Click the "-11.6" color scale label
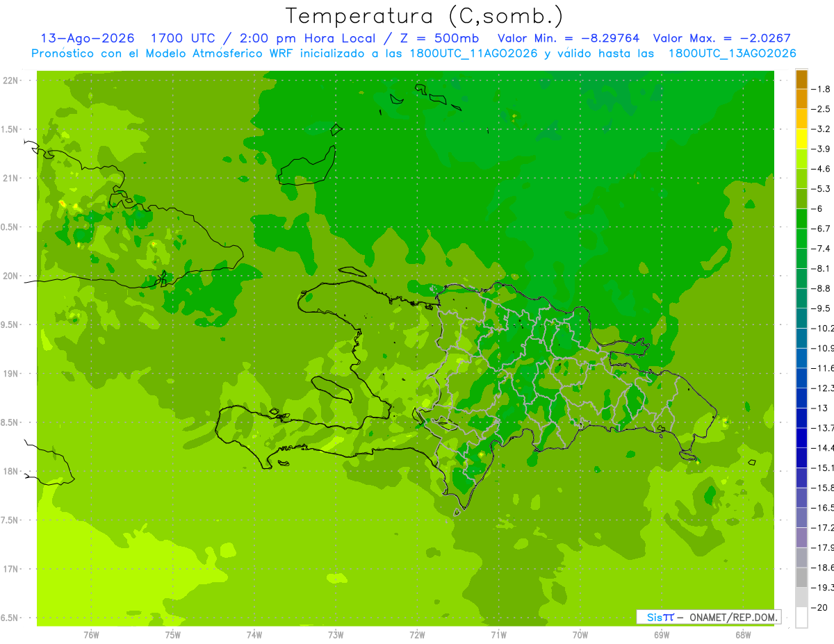 tap(824, 368)
